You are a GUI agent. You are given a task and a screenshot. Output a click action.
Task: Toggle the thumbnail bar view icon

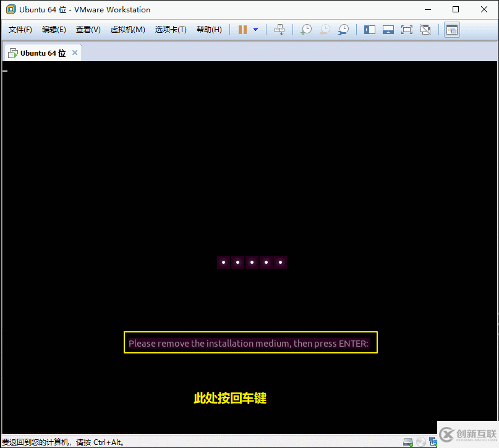point(388,30)
